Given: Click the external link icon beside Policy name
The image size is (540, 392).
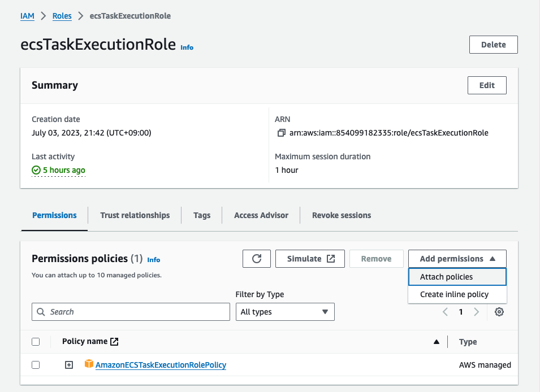Looking at the screenshot, I should pos(114,341).
